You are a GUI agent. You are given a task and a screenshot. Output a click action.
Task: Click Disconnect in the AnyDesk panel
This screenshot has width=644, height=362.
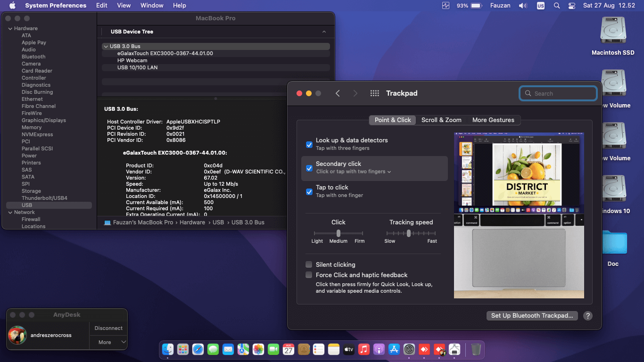pyautogui.click(x=108, y=328)
